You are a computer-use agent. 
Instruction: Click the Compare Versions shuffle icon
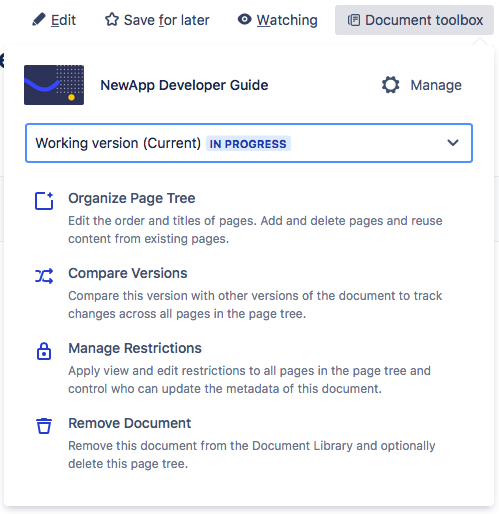(x=44, y=276)
